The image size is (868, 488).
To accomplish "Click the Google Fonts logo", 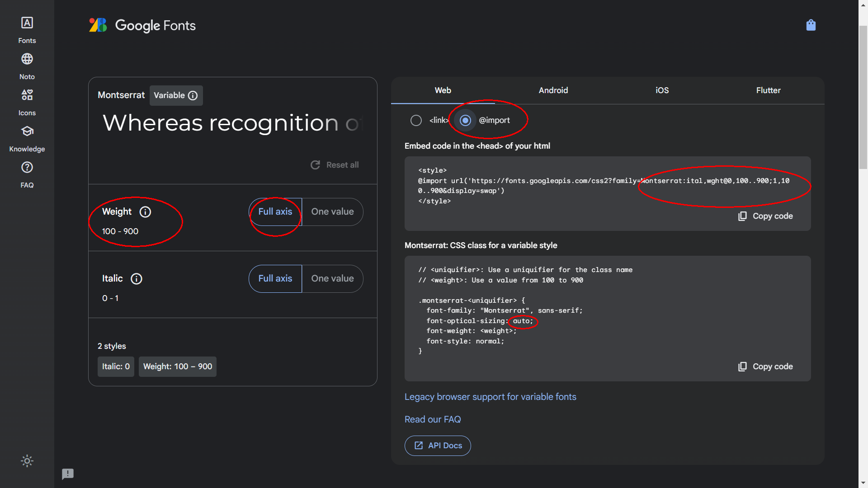I will point(142,25).
